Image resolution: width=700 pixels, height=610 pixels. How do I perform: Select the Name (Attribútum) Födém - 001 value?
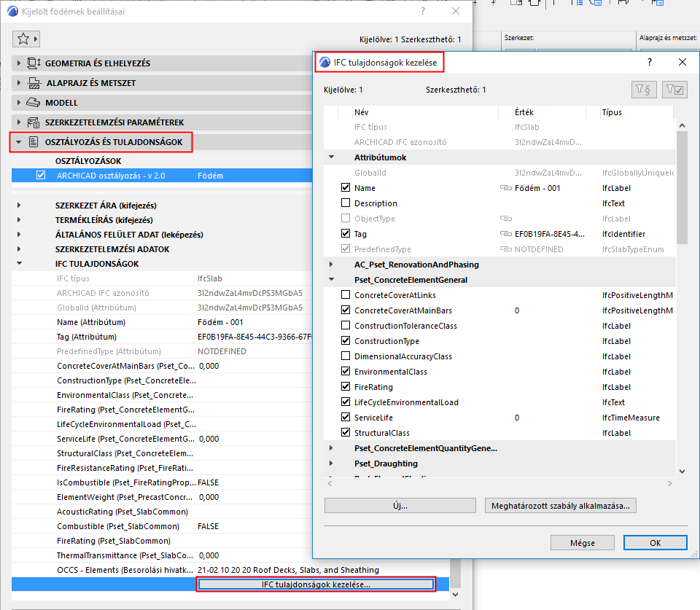pyautogui.click(x=220, y=322)
